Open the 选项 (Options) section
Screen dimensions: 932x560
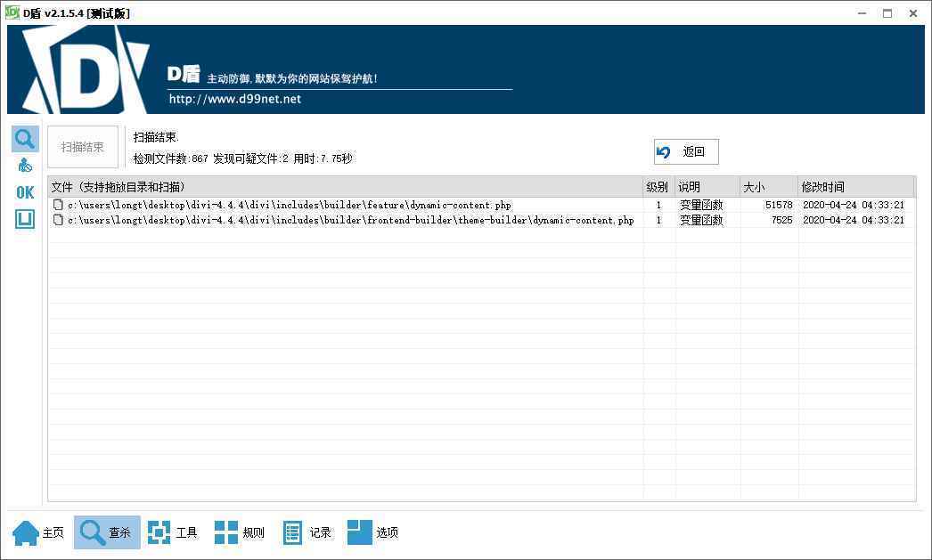[372, 532]
